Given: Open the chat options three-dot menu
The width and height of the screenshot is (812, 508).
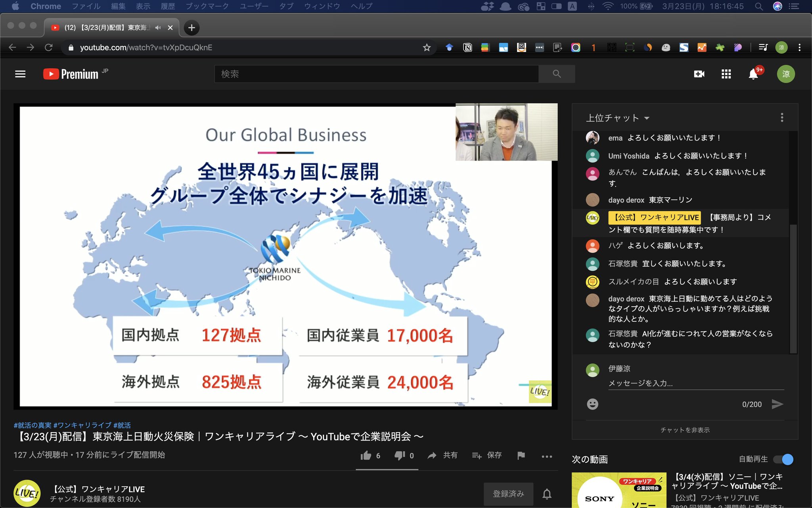Looking at the screenshot, I should pyautogui.click(x=781, y=117).
